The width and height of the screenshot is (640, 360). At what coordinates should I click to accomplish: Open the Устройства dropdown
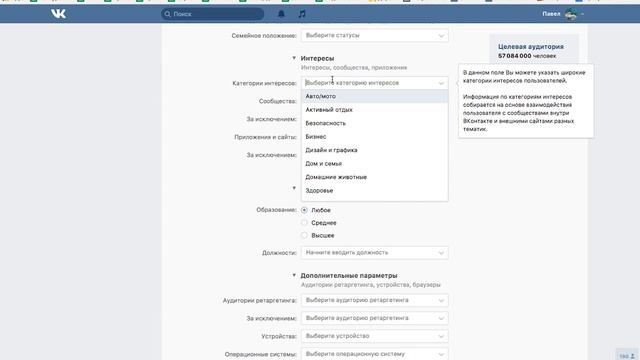(x=374, y=336)
